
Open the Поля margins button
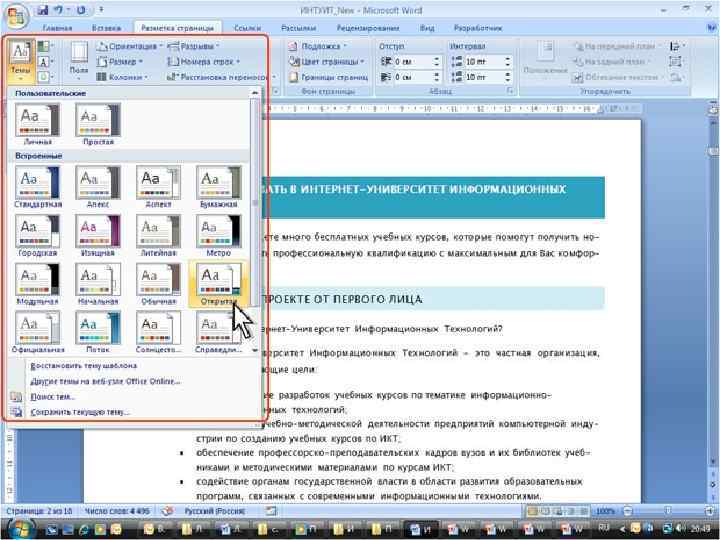tap(79, 60)
